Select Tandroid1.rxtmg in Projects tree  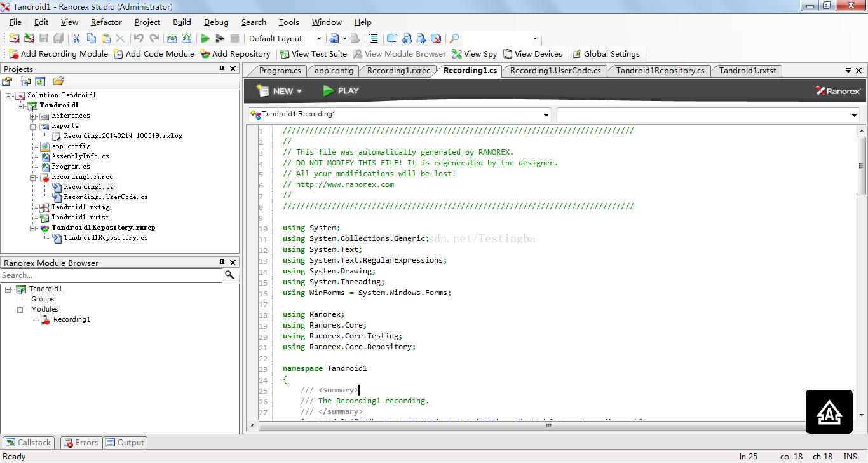pyautogui.click(x=80, y=207)
